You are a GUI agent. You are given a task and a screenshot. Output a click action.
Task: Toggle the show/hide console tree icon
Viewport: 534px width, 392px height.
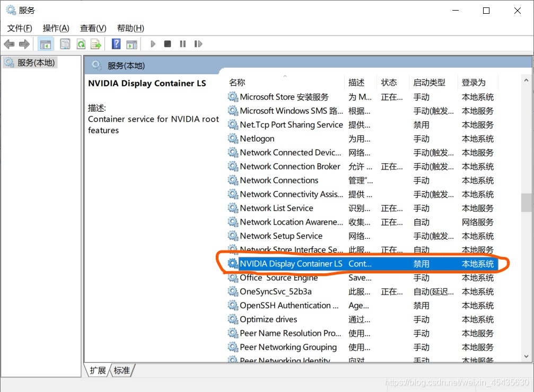tap(45, 44)
